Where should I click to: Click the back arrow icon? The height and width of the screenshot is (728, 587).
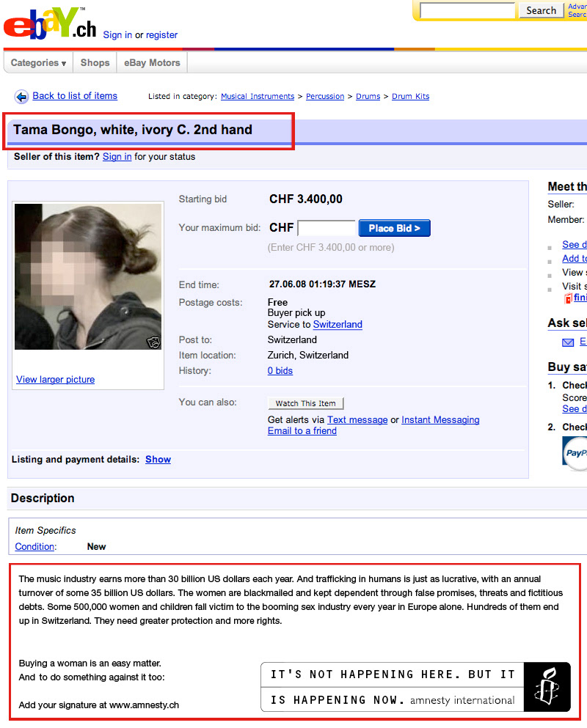click(x=21, y=97)
